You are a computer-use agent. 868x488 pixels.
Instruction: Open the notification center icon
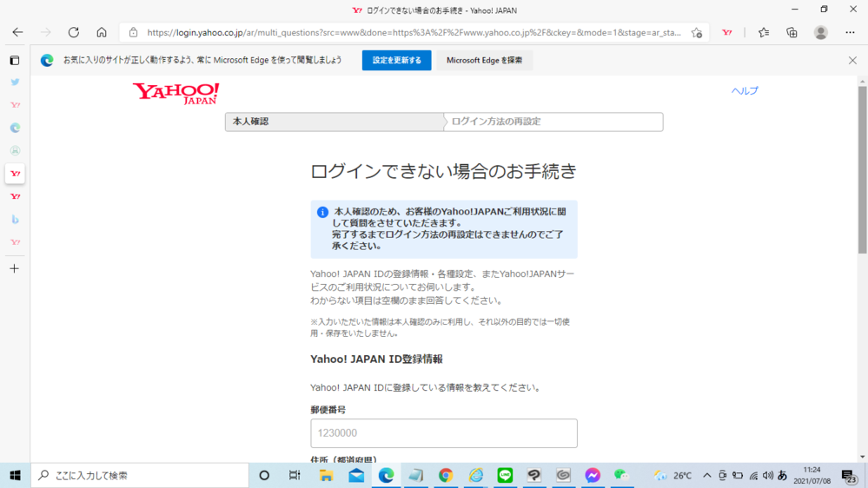tap(849, 475)
